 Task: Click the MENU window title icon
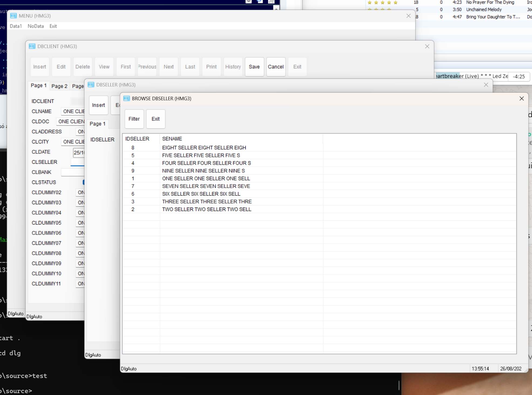pyautogui.click(x=13, y=16)
